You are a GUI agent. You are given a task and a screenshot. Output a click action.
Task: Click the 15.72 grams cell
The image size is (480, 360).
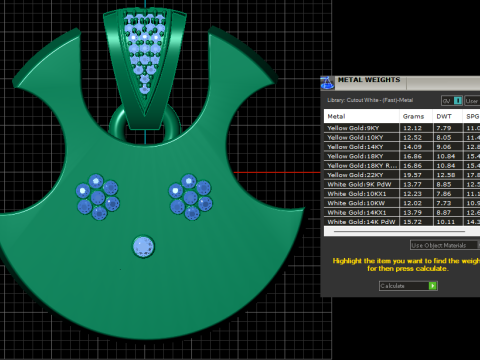click(x=416, y=222)
